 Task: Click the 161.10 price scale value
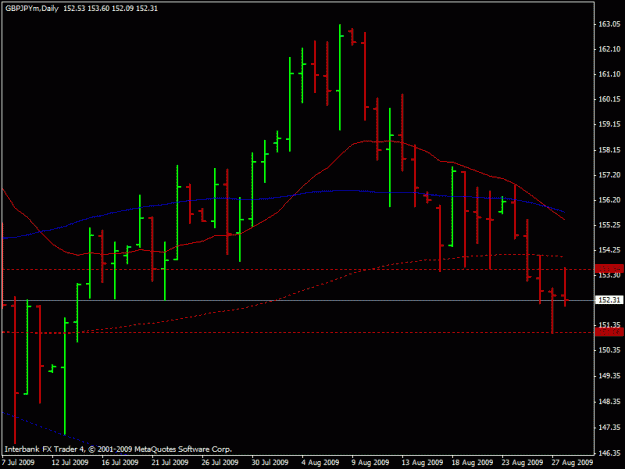609,74
